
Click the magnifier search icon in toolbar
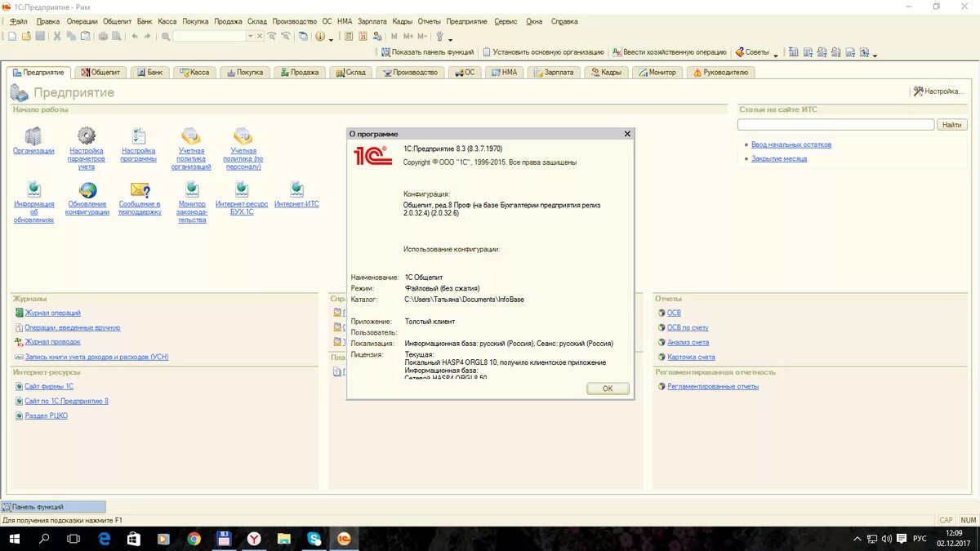pyautogui.click(x=166, y=36)
